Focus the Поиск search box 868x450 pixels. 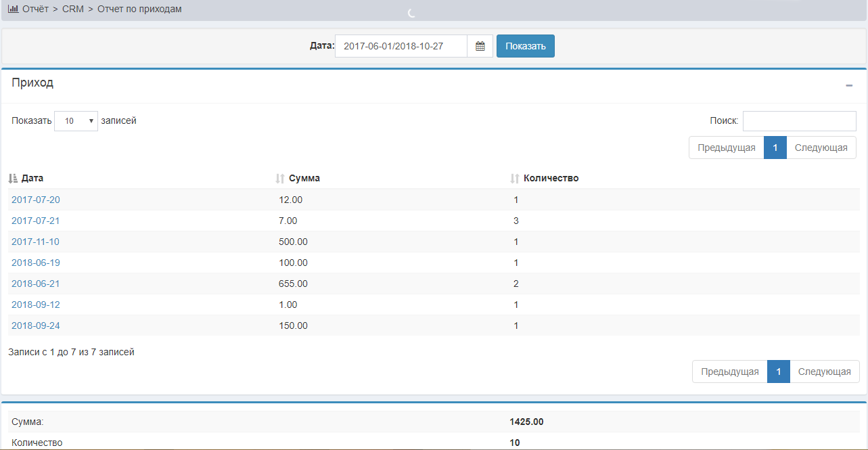799,121
